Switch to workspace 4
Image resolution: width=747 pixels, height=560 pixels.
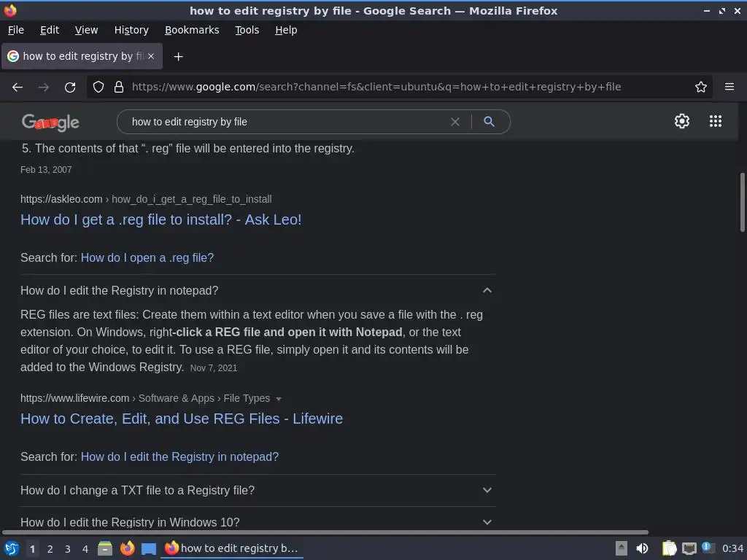click(x=85, y=549)
